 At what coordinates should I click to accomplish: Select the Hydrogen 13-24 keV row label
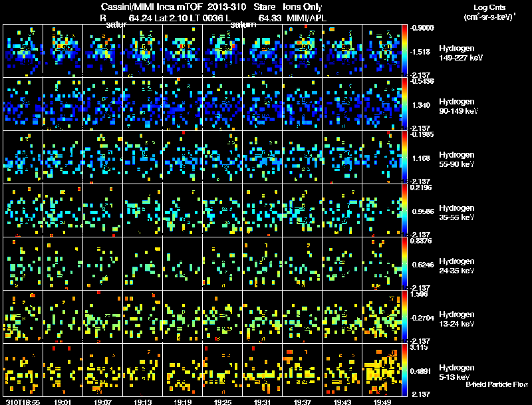click(457, 319)
